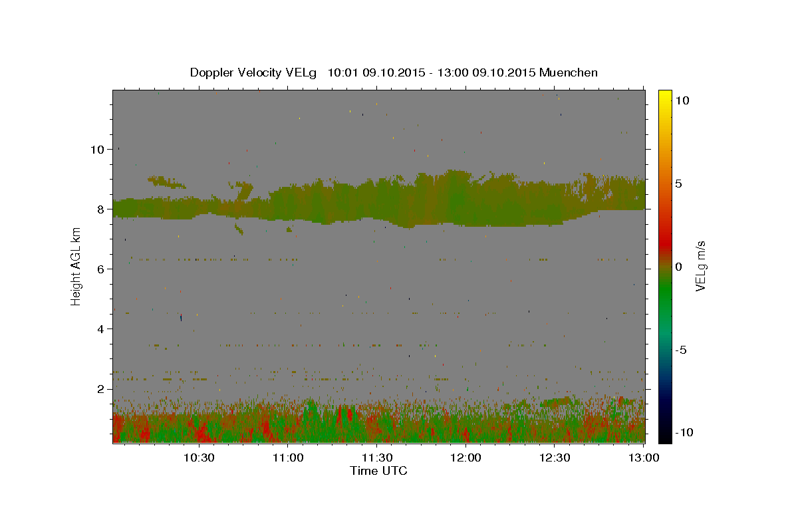The width and height of the screenshot is (798, 532).
Task: Click the cloud layer at 8 km height
Action: (379, 203)
